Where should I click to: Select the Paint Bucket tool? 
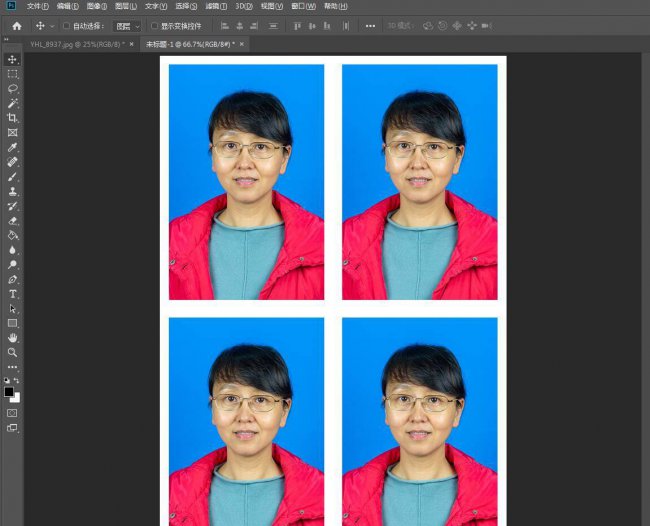pos(12,235)
